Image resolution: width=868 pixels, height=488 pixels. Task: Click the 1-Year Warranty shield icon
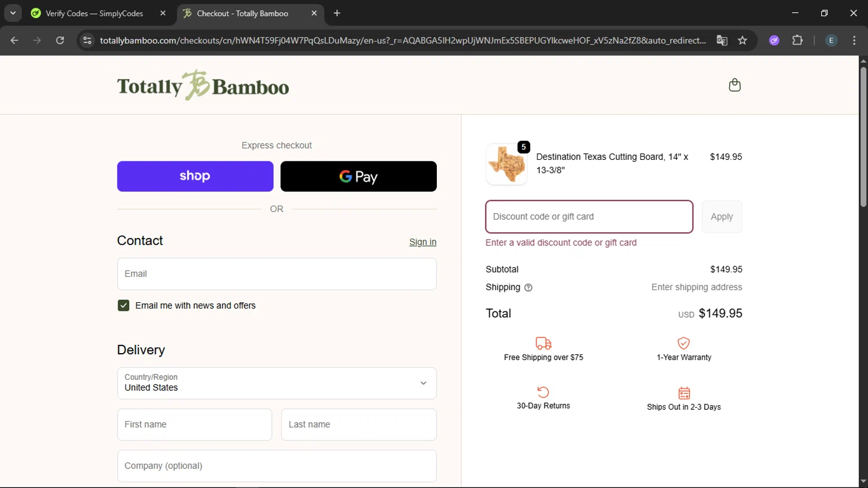[683, 343]
